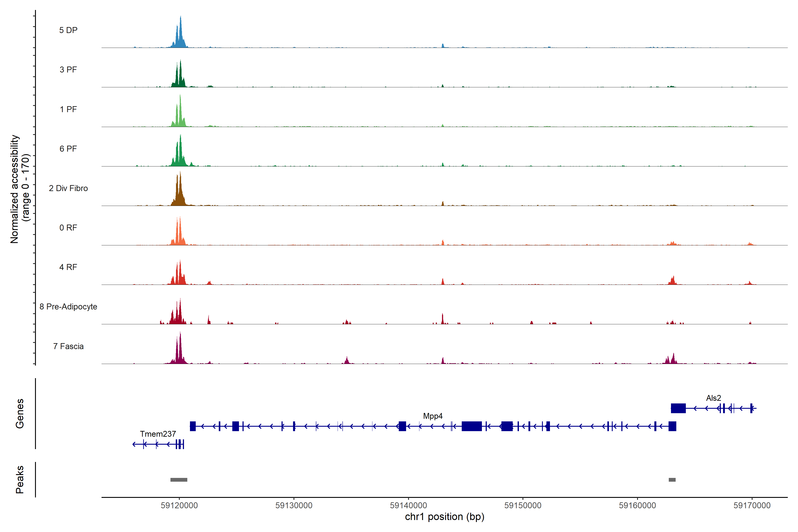Click the right gray peak region bar

tap(672, 480)
